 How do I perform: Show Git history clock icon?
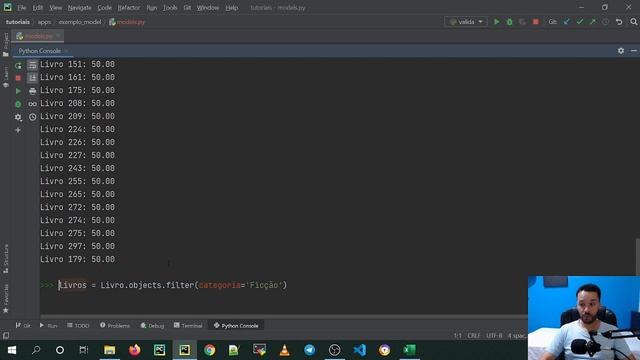click(605, 22)
